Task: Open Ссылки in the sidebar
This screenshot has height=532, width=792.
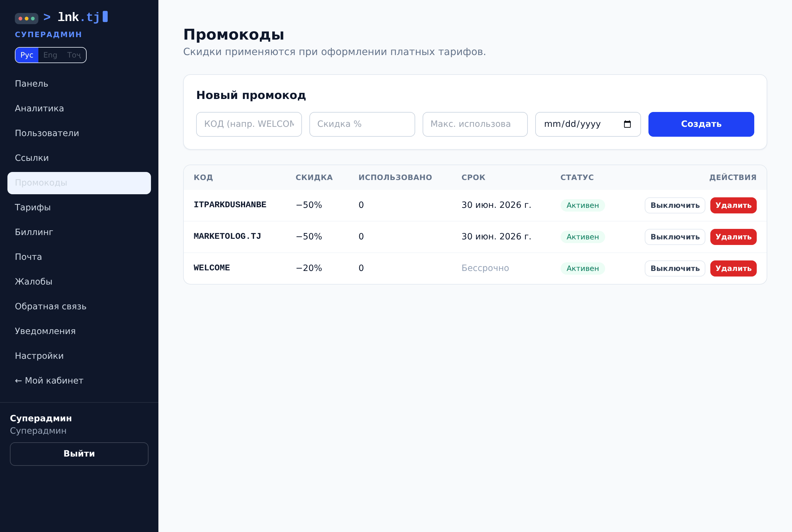Action: pos(79,158)
